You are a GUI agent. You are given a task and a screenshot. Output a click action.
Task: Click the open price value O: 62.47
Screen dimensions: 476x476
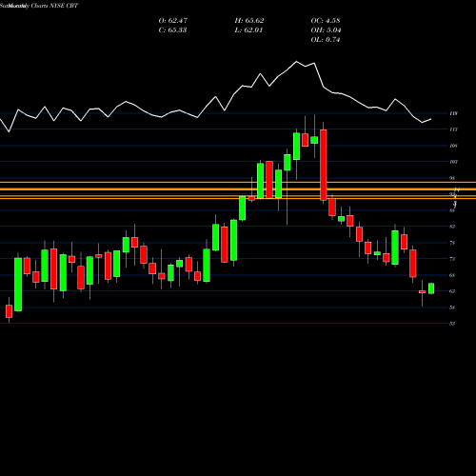tap(173, 21)
